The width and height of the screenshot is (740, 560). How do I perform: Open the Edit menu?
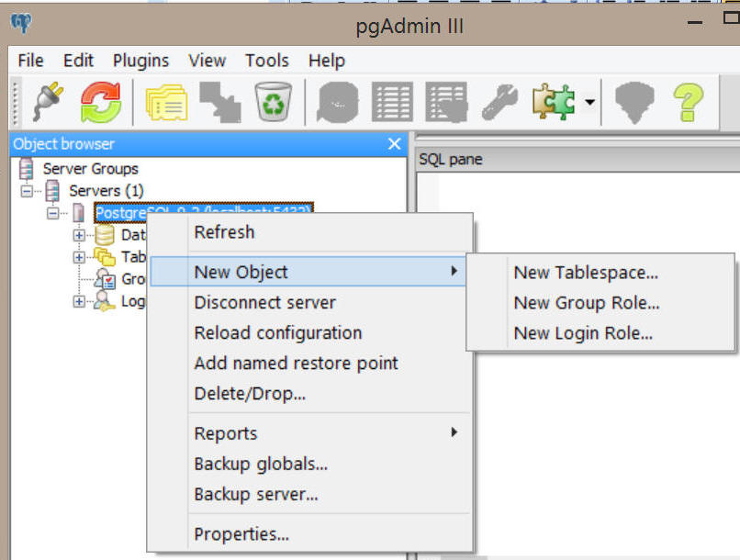pyautogui.click(x=78, y=61)
